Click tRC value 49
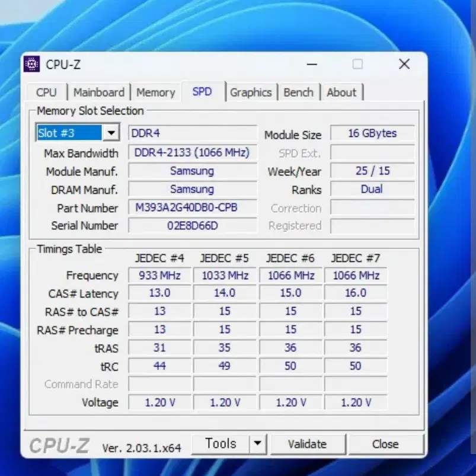 [x=225, y=366]
